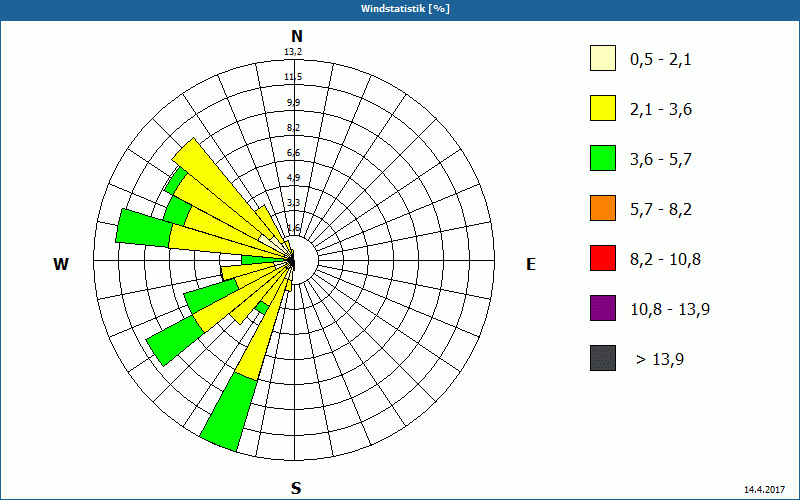The width and height of the screenshot is (800, 500).
Task: Click the yellow 2,1 - 3,6 legend swatch
Action: pos(603,108)
